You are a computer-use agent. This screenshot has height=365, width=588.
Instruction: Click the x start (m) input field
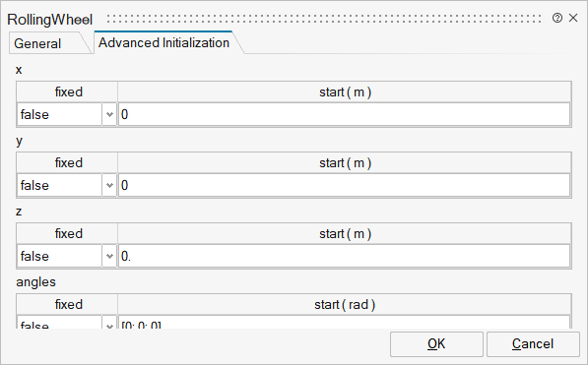click(x=345, y=114)
